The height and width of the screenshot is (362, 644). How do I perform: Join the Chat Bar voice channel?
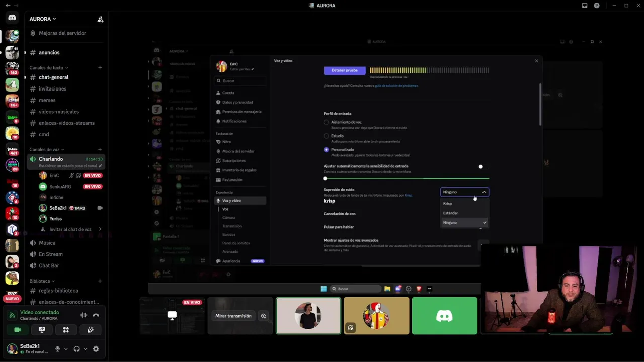(66, 265)
